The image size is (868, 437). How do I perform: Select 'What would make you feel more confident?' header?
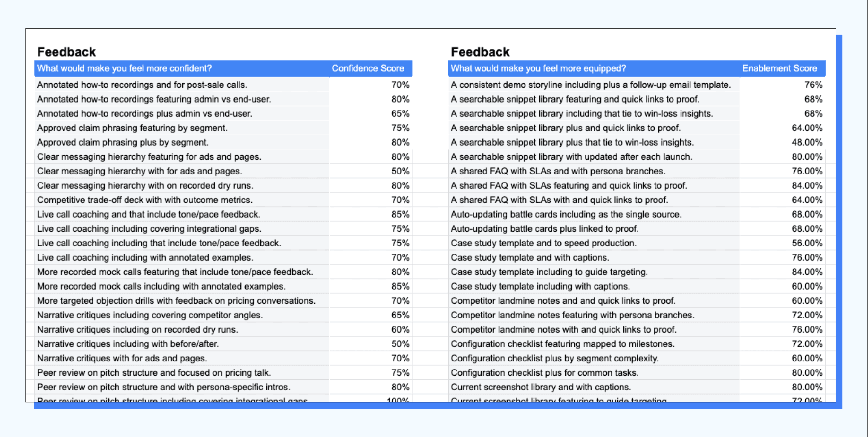pos(124,68)
